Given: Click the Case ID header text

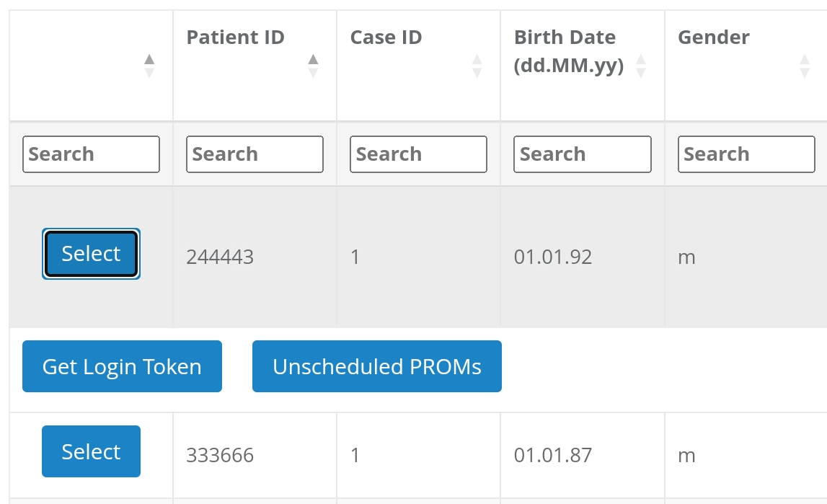Looking at the screenshot, I should [x=386, y=37].
